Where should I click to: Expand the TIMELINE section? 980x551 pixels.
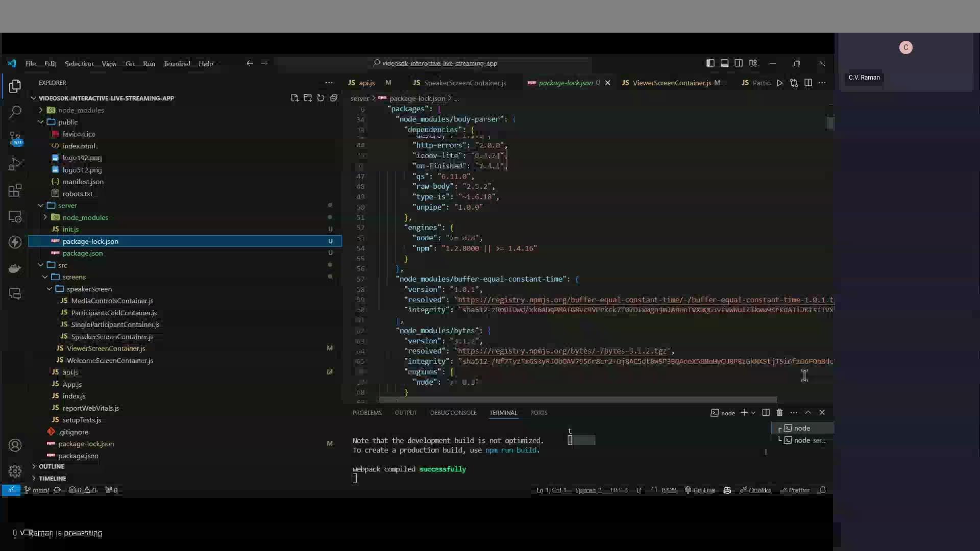[x=51, y=479]
